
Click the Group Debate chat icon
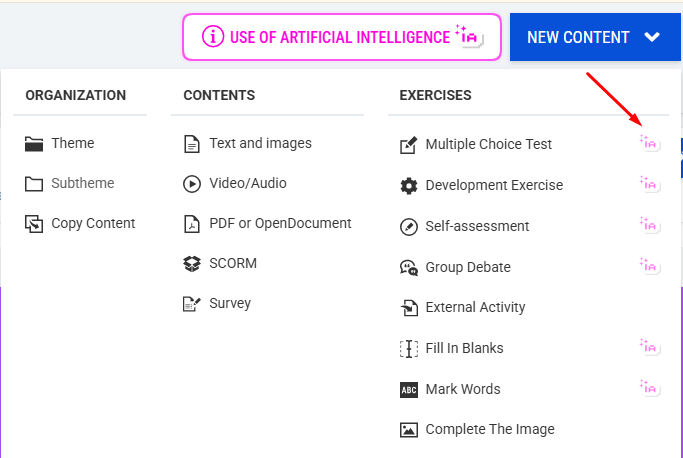pos(408,267)
